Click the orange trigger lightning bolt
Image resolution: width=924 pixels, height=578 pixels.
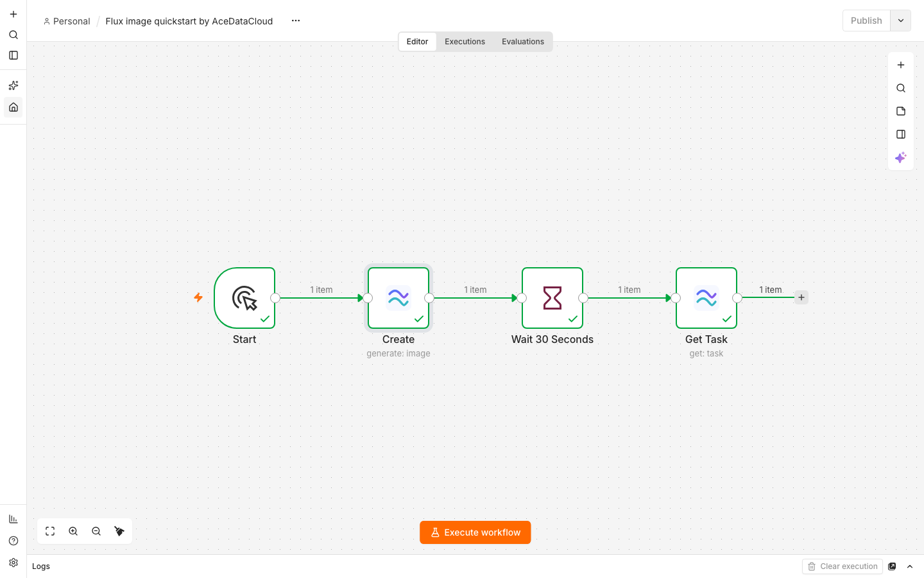point(198,297)
